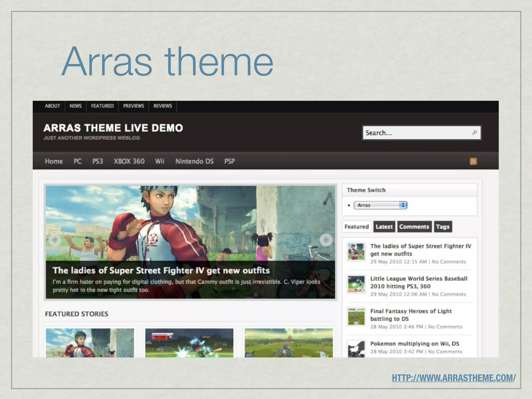
Task: Open the Arras theme switch dropdown
Action: (x=380, y=205)
